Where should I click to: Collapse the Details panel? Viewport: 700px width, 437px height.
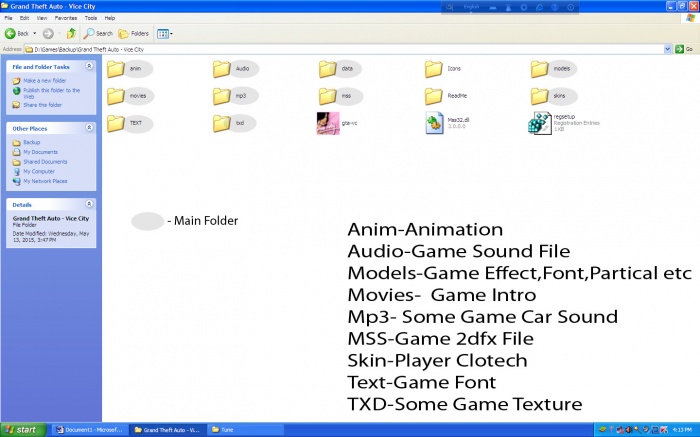click(x=89, y=204)
